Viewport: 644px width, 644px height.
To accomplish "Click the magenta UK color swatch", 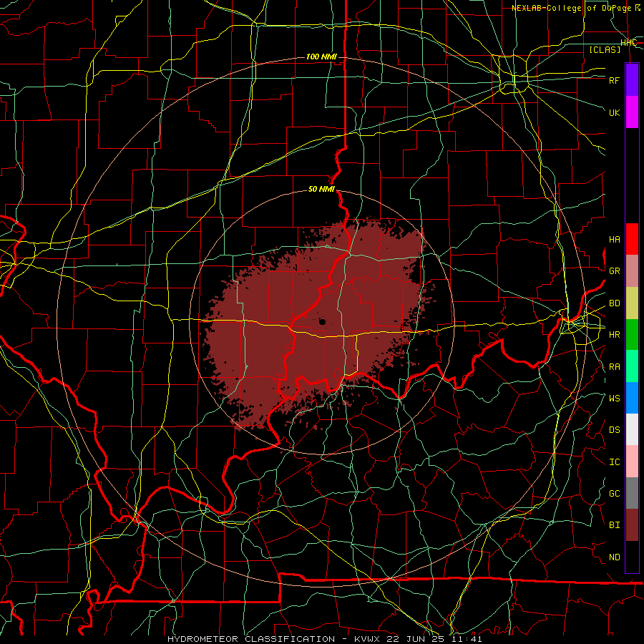I will click(x=632, y=112).
